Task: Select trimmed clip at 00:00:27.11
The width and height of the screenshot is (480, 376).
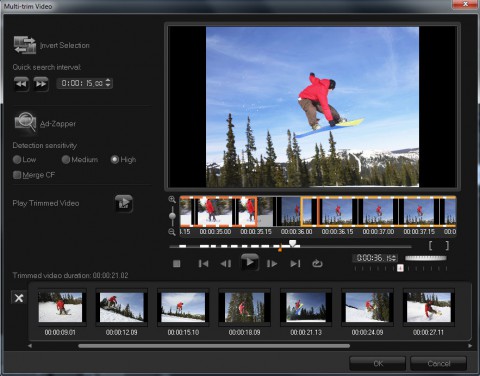Action: tap(428, 307)
